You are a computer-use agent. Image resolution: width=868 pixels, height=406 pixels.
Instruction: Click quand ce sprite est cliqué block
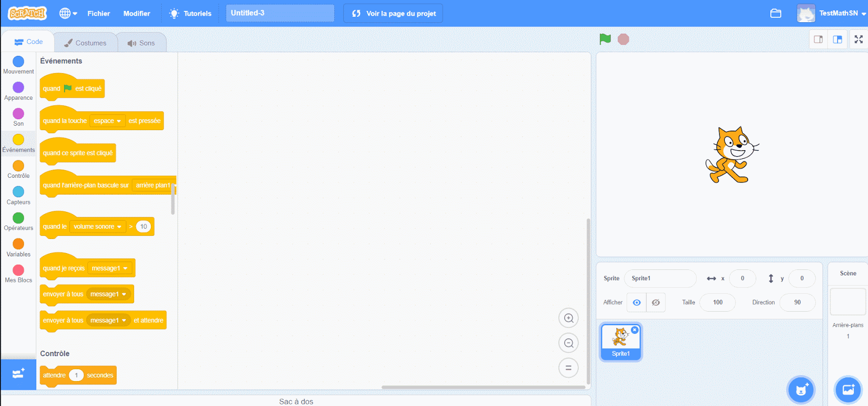(x=78, y=151)
